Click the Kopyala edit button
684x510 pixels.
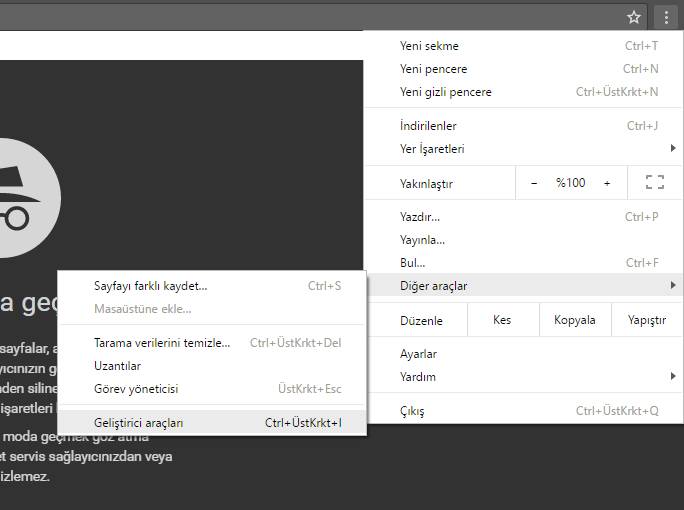click(x=575, y=320)
